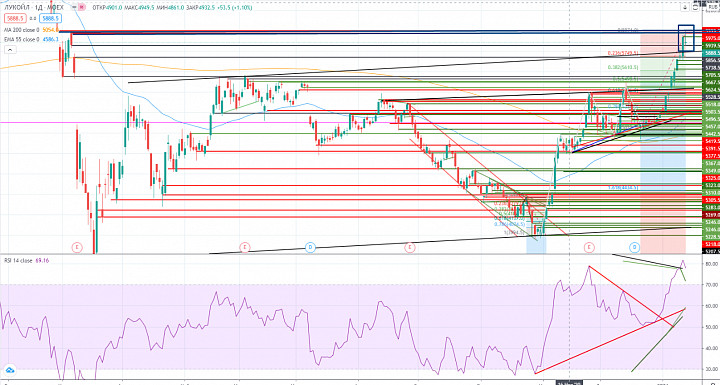This screenshot has height=385, width=720.
Task: Click the blue buy price button 5888.5
Action: 50,18
